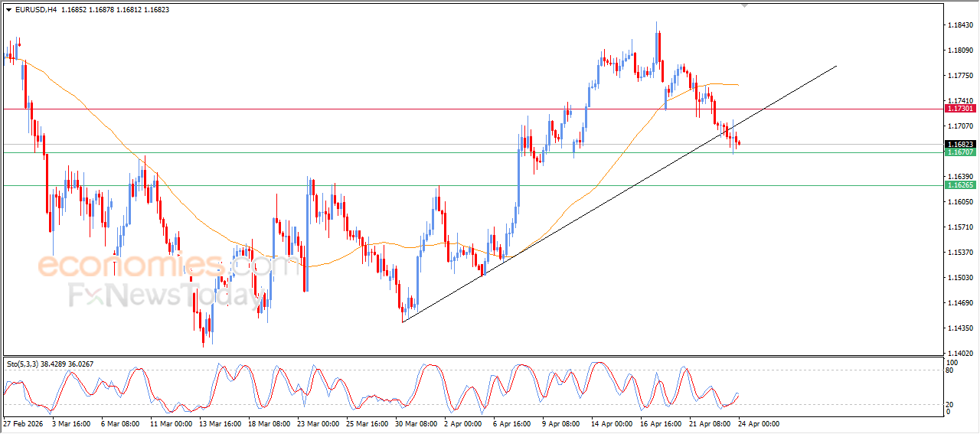This screenshot has height=434, width=980.
Task: Click the 1.15370 price axis label
Action: 960,253
